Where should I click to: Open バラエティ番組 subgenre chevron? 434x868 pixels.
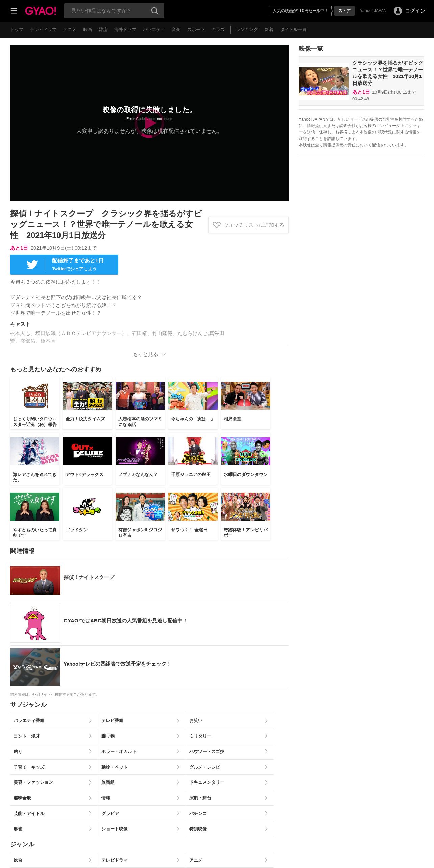[90, 721]
